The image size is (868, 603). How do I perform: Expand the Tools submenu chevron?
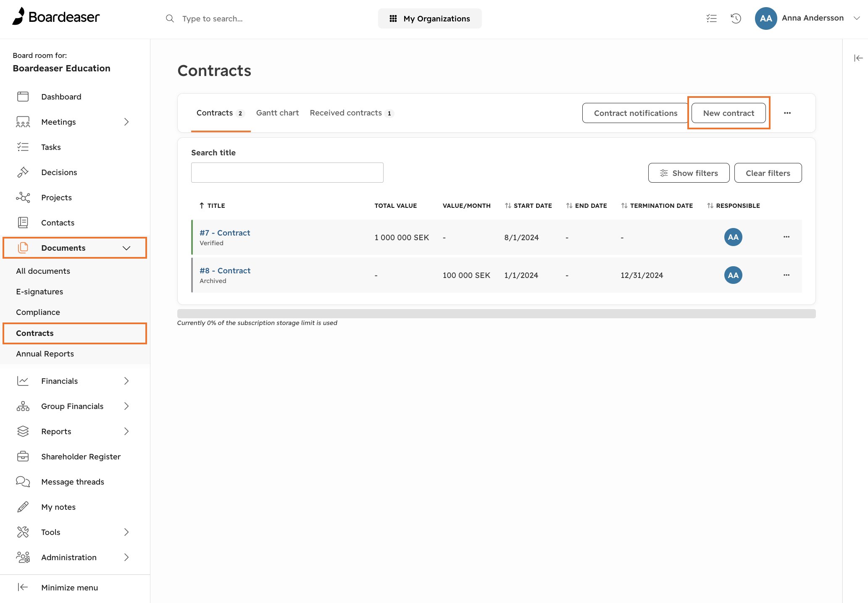pos(126,532)
